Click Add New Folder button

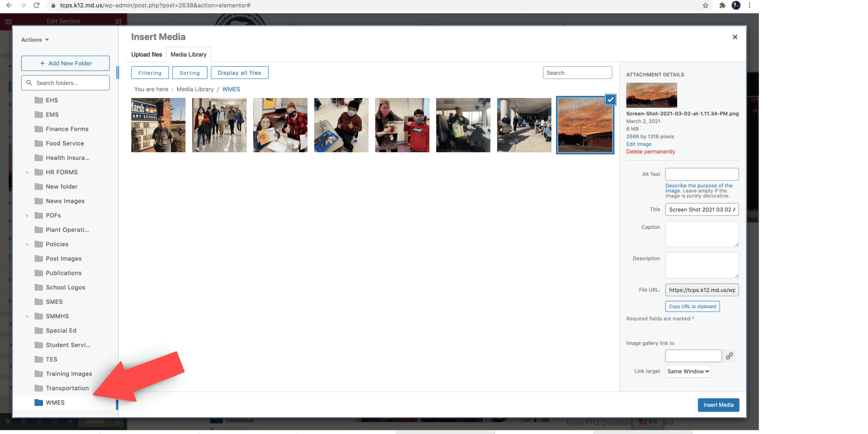[x=65, y=63]
